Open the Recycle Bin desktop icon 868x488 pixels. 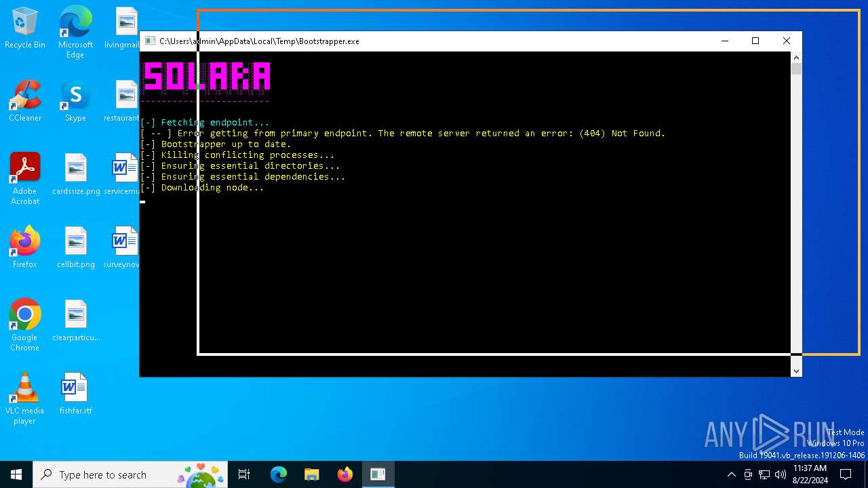(25, 28)
